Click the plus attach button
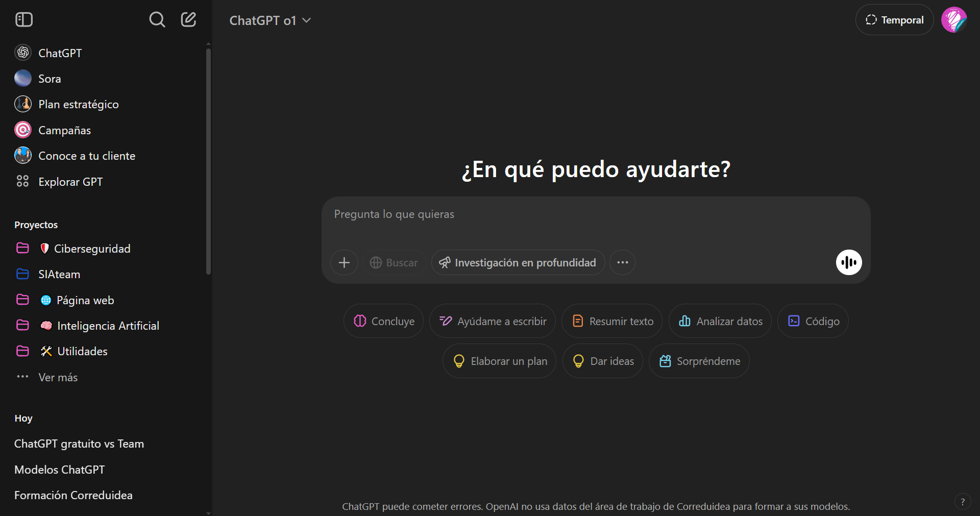 pos(344,262)
